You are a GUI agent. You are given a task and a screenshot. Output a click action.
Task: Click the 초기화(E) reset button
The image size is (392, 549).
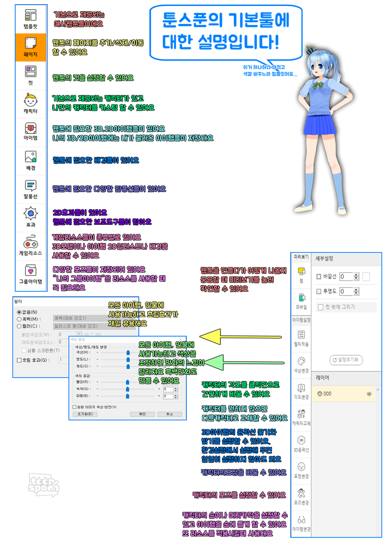coord(85,414)
